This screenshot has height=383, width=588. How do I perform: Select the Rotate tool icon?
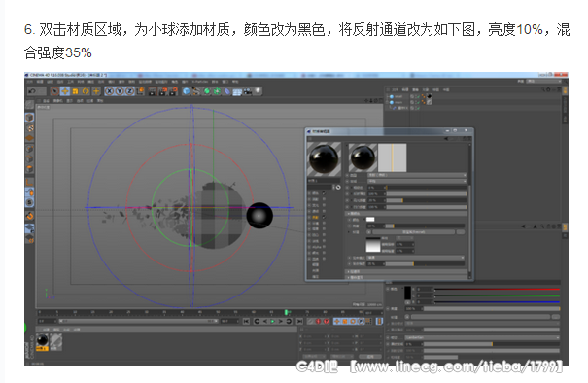click(x=86, y=91)
